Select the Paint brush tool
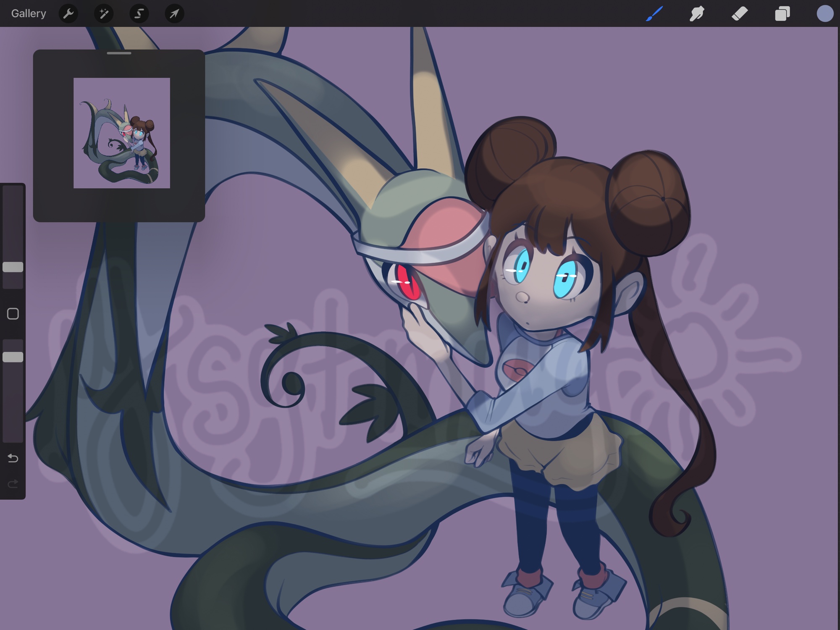The image size is (840, 630). (654, 13)
